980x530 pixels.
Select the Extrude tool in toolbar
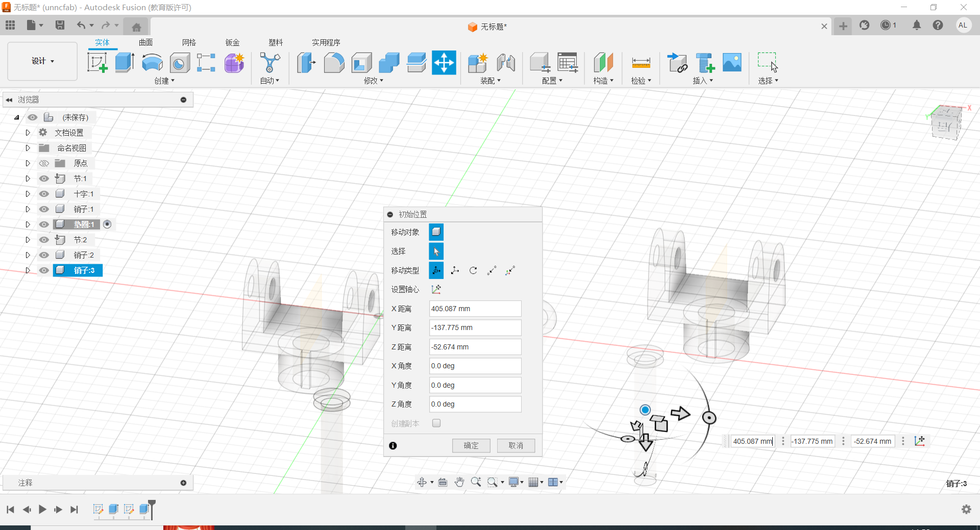tap(125, 63)
